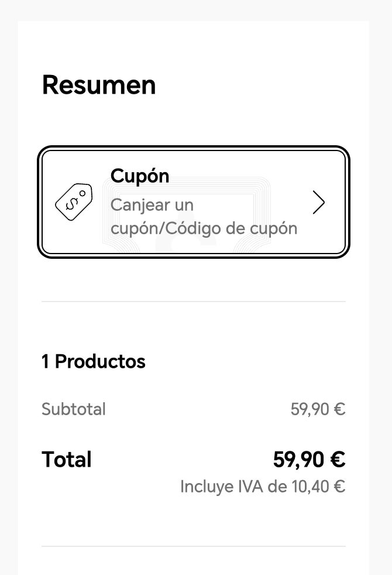The width and height of the screenshot is (392, 575).
Task: Click the coupon price-tag icon
Action: (x=74, y=202)
